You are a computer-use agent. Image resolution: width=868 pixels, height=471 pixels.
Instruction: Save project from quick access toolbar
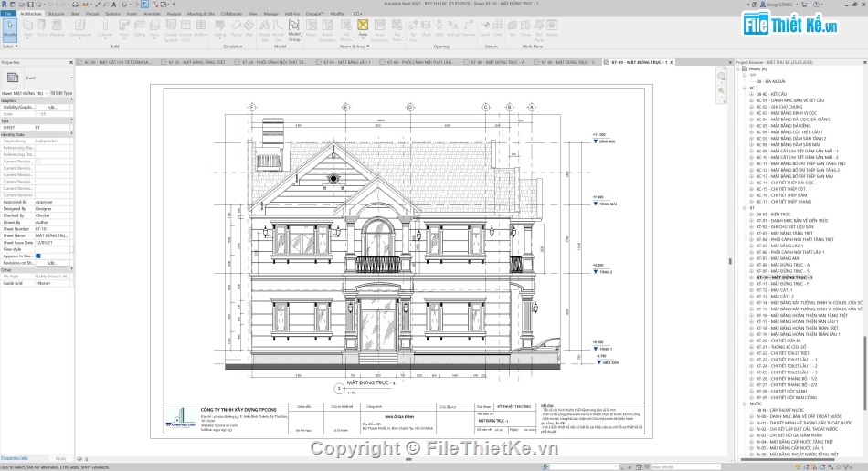pyautogui.click(x=30, y=5)
